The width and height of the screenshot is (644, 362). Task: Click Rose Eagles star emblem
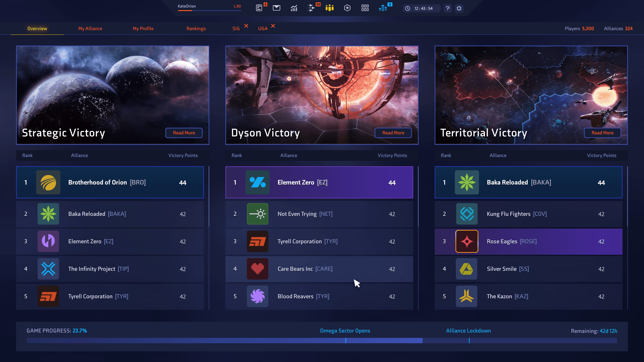[467, 241]
